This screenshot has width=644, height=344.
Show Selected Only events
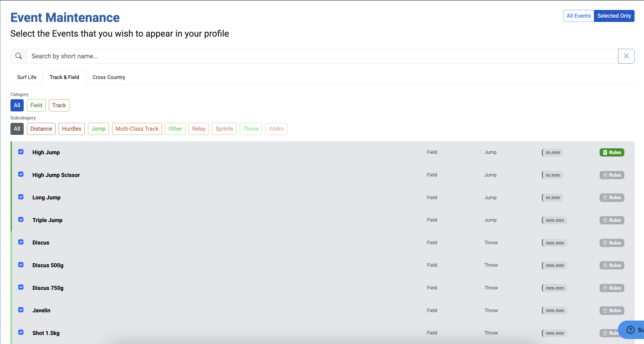[x=614, y=16]
